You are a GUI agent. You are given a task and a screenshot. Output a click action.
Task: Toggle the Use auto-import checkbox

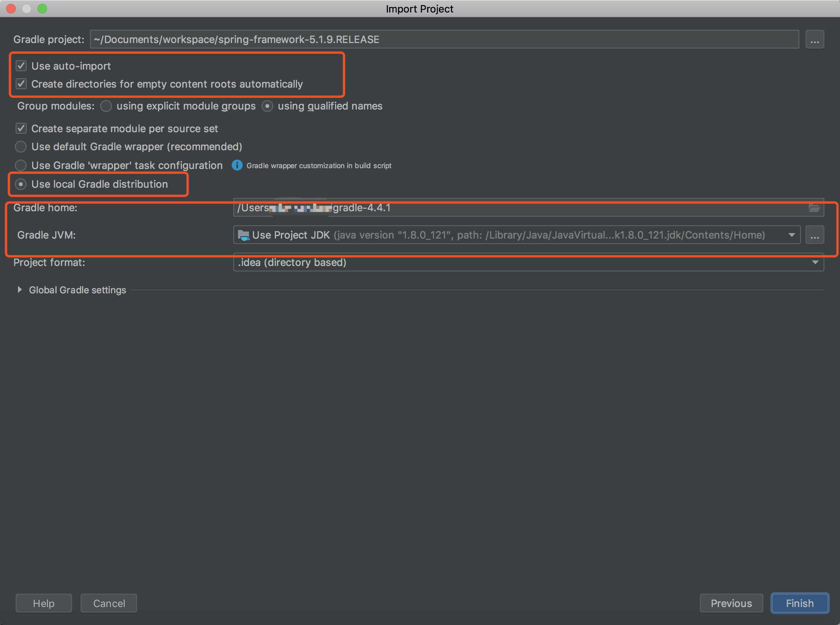[x=21, y=66]
